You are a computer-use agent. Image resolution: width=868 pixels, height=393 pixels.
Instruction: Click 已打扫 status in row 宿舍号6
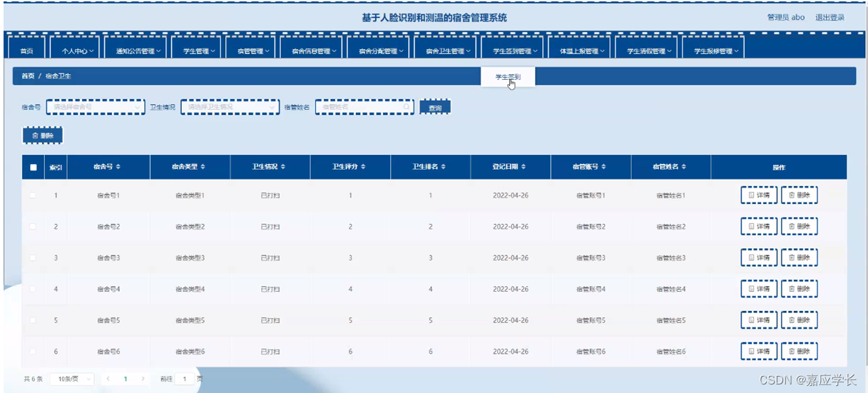point(270,352)
